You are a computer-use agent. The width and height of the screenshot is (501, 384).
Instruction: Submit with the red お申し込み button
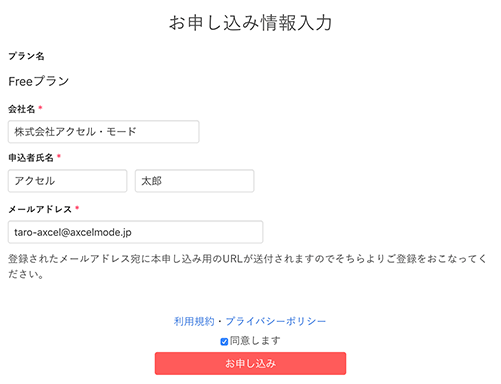(x=250, y=363)
